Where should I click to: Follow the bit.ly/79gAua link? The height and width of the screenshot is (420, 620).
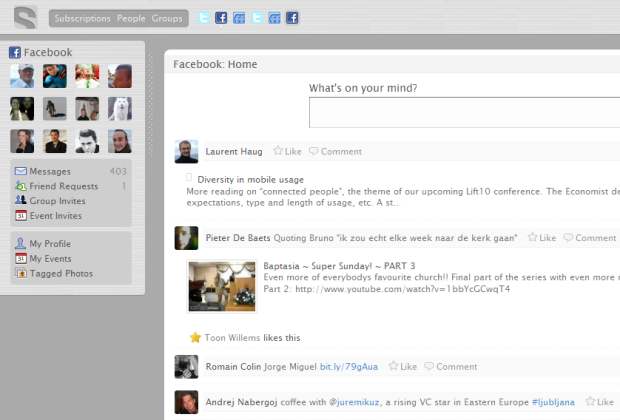click(x=349, y=367)
